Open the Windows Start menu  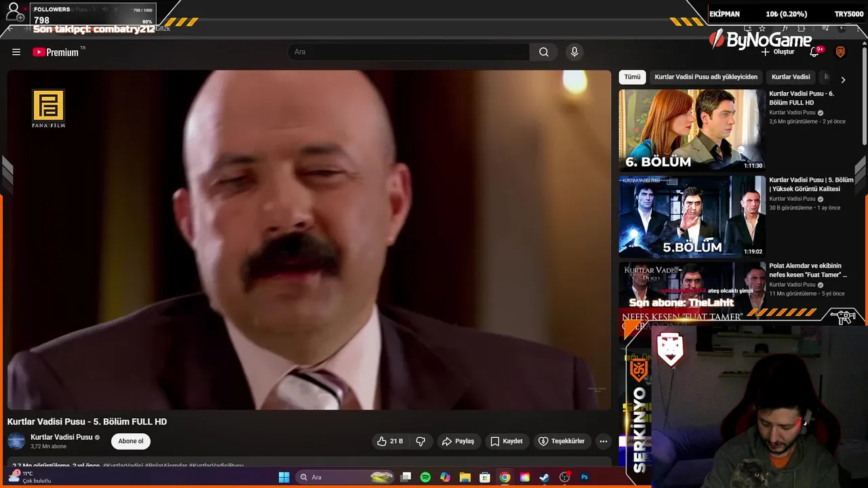(x=284, y=477)
